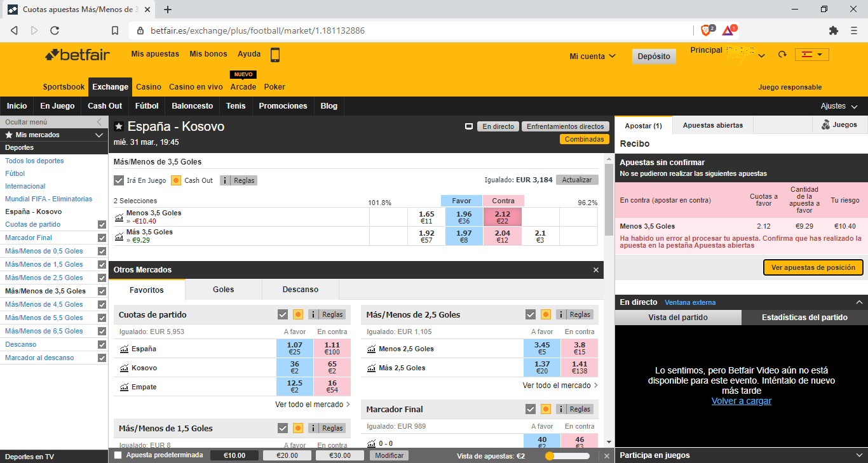Select Estadísticas del partido tab
Image resolution: width=868 pixels, height=463 pixels.
[804, 318]
